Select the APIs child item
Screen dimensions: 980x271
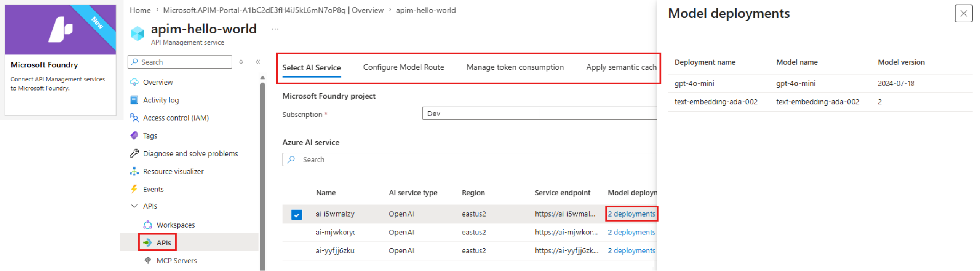pyautogui.click(x=164, y=242)
